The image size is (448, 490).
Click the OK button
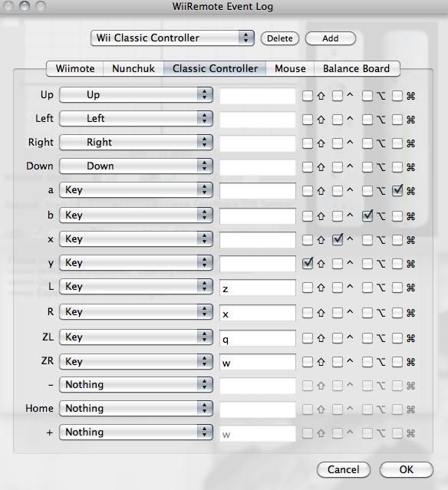click(x=406, y=469)
